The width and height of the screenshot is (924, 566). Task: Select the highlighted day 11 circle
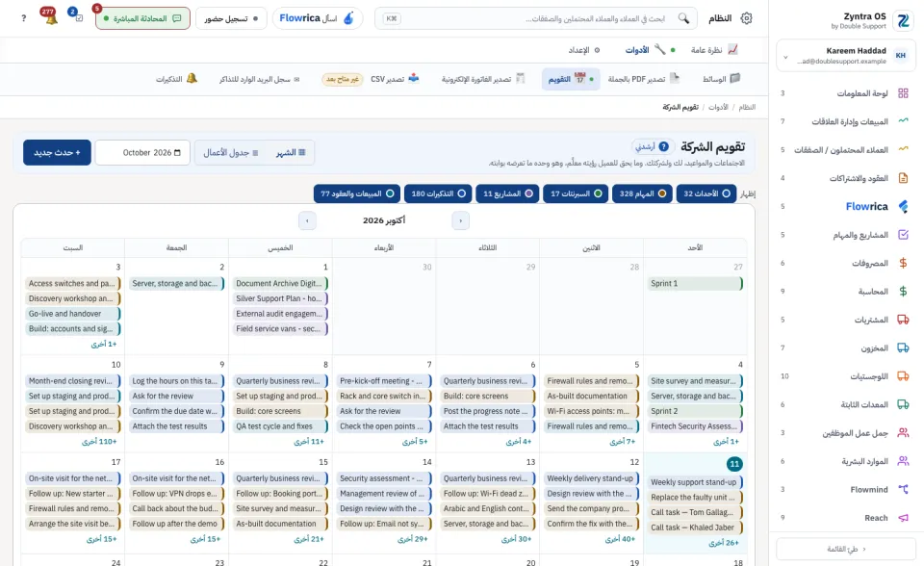click(734, 464)
